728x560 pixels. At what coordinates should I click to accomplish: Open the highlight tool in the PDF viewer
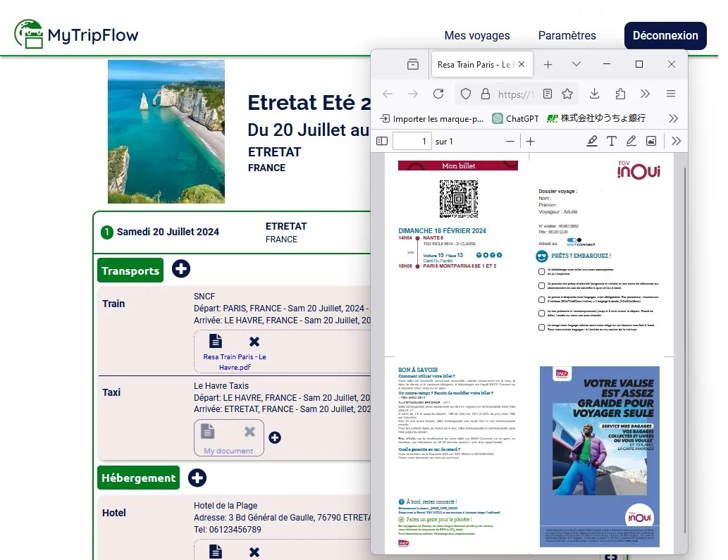[x=592, y=141]
